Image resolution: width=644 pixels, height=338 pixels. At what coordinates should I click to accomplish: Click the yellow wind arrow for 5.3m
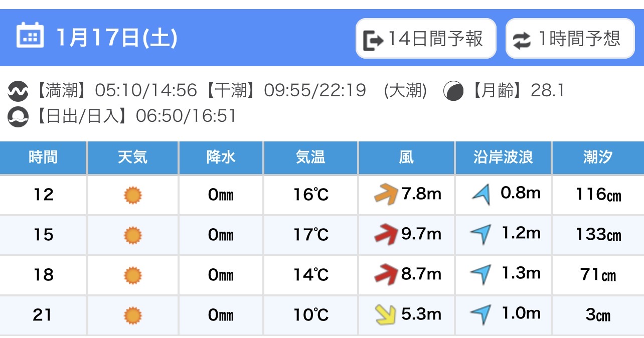[386, 314]
